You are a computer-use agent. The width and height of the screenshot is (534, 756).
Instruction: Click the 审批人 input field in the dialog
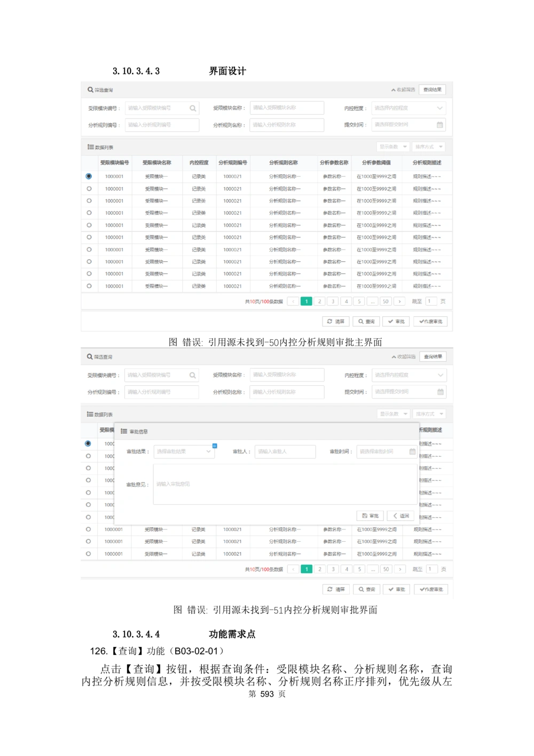285,451
